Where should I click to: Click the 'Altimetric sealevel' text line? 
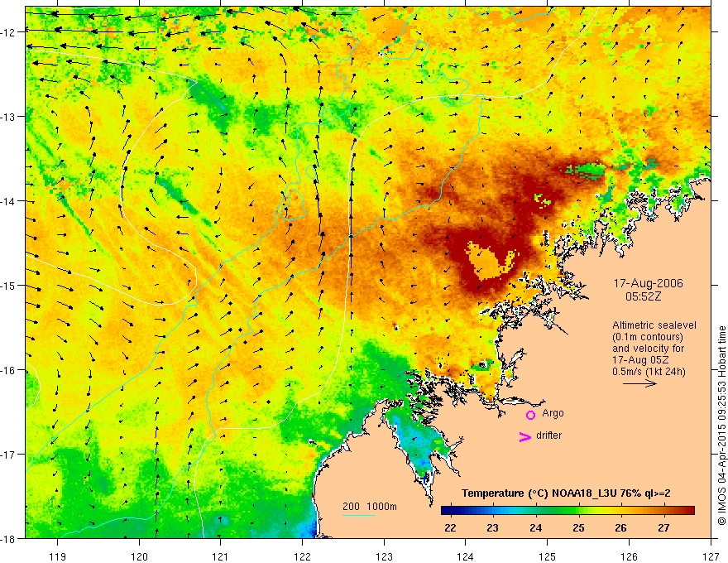coord(654,325)
